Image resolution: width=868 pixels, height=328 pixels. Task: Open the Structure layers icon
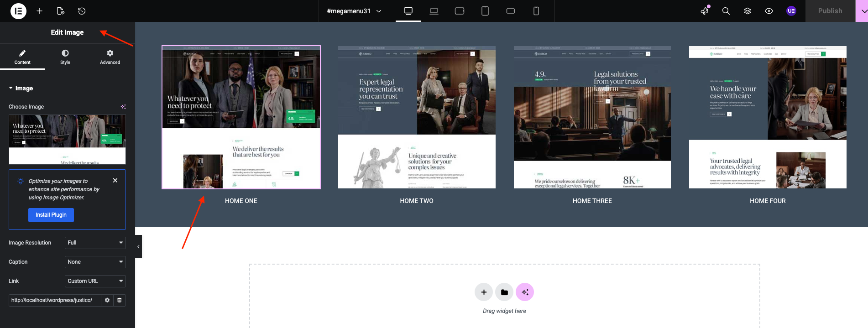click(x=748, y=11)
